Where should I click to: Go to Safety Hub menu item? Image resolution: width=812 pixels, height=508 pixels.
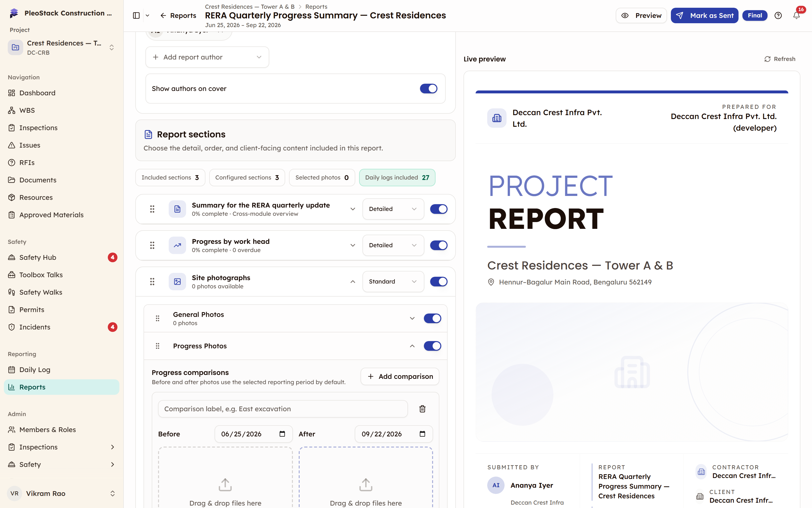(x=61, y=257)
